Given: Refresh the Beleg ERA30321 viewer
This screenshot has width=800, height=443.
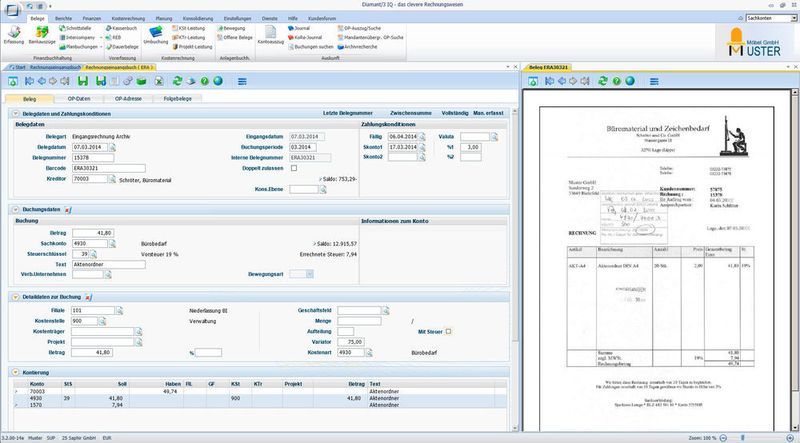Looking at the screenshot, I should [x=603, y=81].
